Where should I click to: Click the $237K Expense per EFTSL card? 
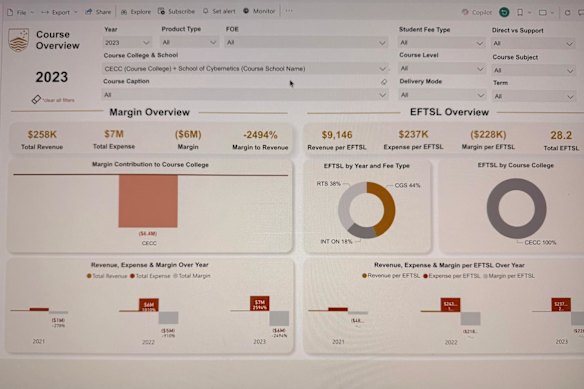pos(413,140)
